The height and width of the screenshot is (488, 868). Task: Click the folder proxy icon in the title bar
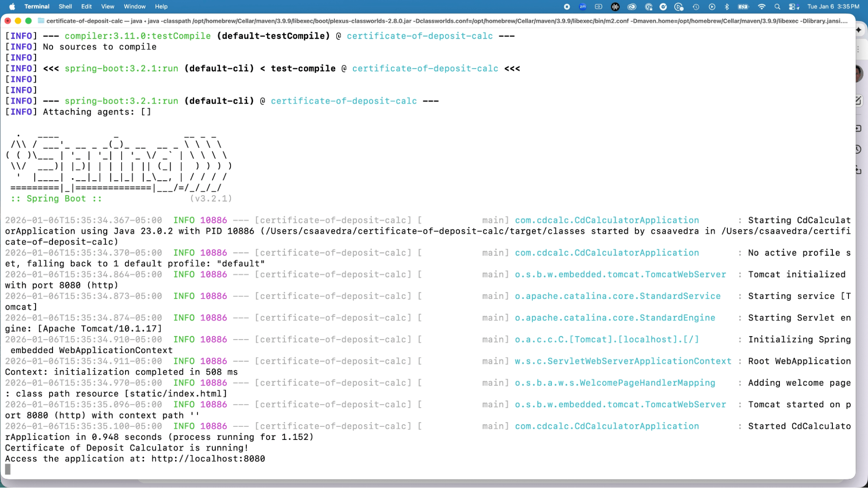(x=41, y=20)
